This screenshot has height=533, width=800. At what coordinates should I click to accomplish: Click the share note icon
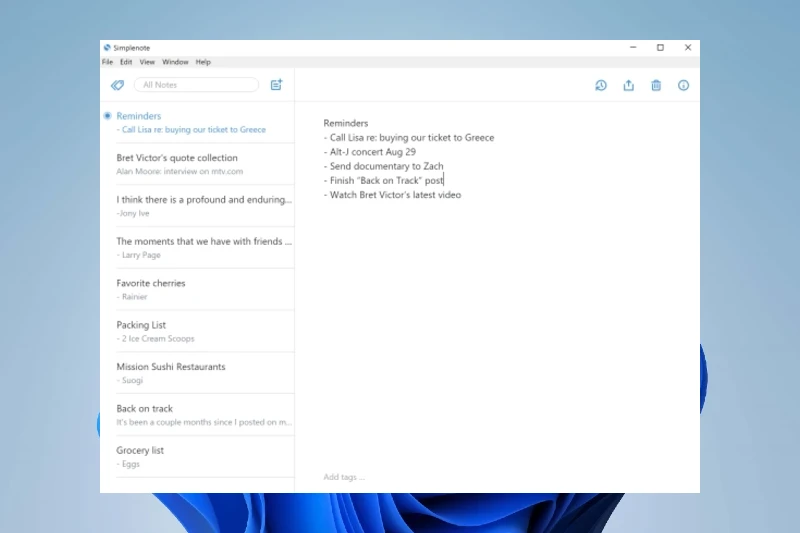pos(629,85)
